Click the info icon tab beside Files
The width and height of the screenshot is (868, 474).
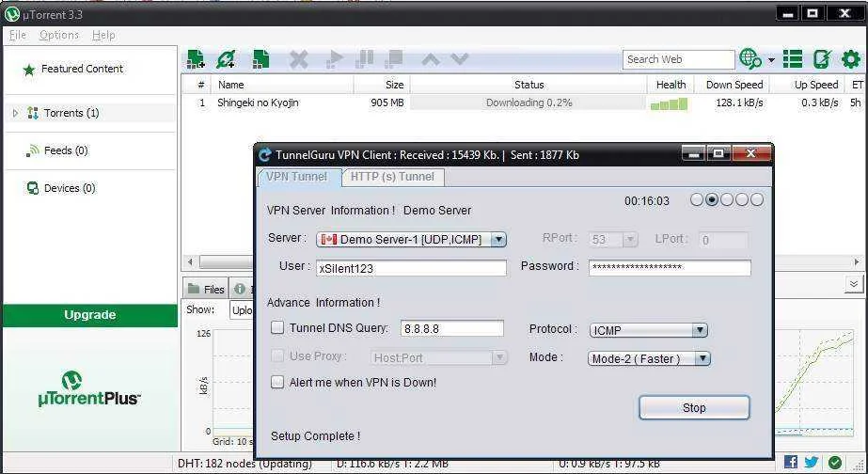[x=240, y=289]
